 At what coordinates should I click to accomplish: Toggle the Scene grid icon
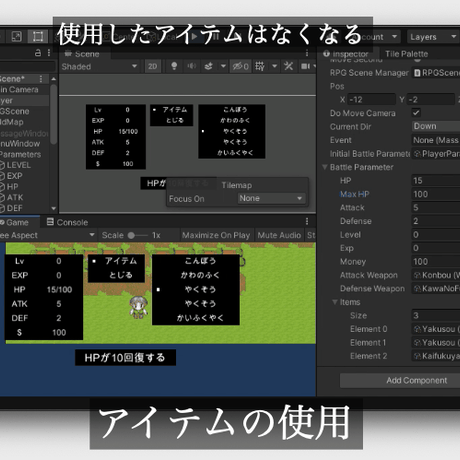click(260, 66)
